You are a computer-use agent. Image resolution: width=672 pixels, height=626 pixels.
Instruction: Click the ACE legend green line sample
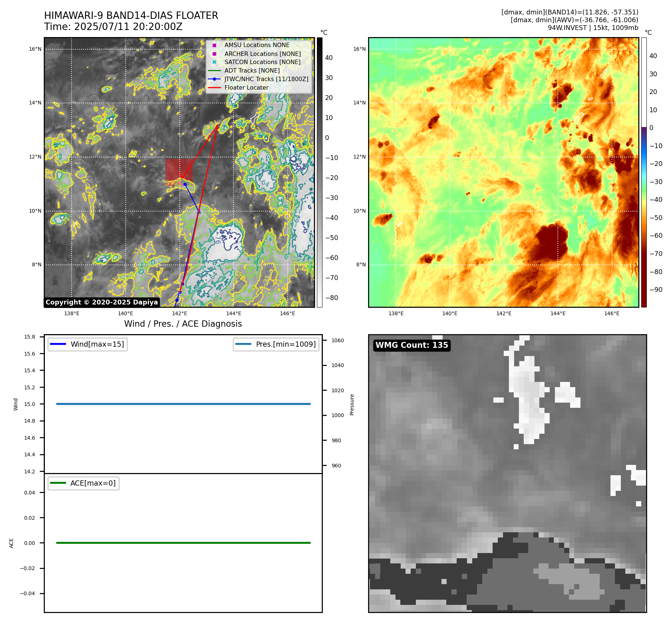click(58, 483)
